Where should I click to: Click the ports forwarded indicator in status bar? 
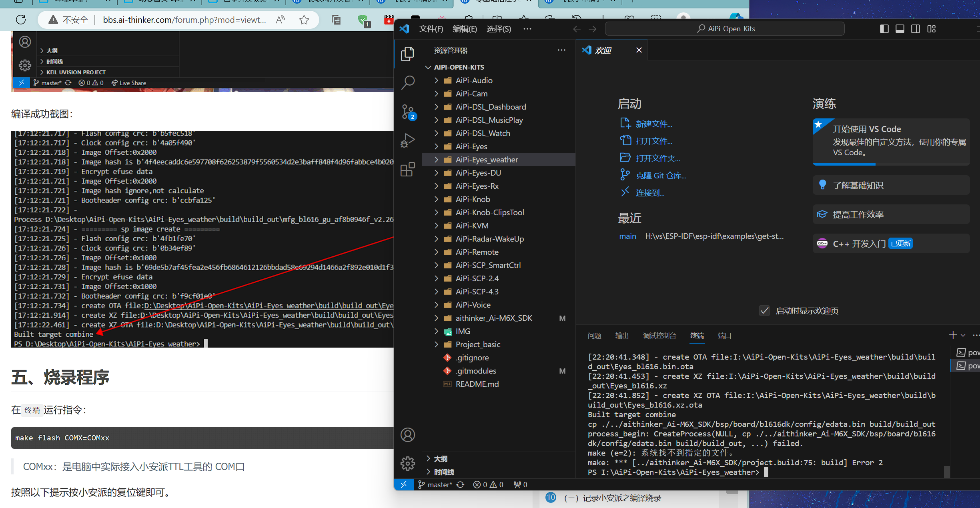(x=521, y=484)
